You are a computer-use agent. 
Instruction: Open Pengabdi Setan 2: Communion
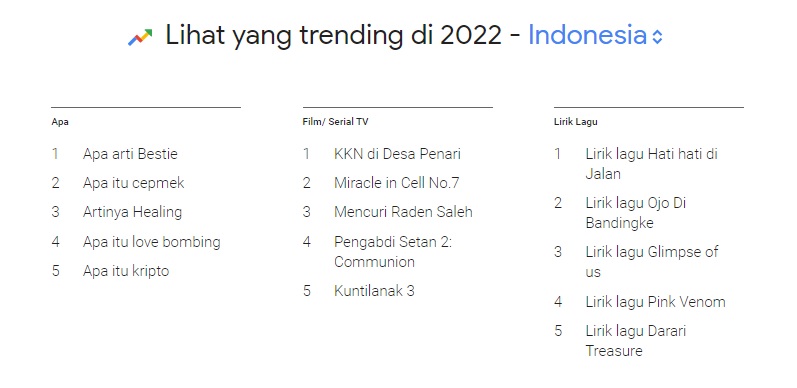coord(393,252)
